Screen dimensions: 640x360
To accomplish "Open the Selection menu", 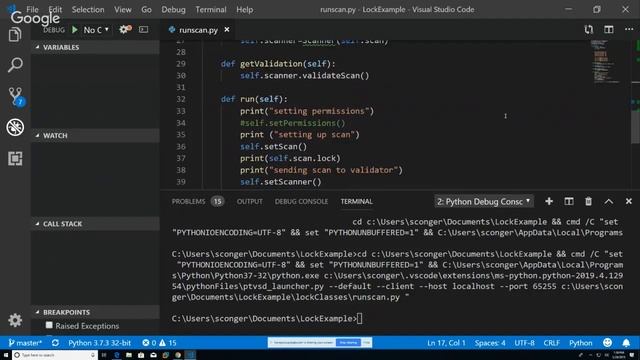I will [88, 9].
